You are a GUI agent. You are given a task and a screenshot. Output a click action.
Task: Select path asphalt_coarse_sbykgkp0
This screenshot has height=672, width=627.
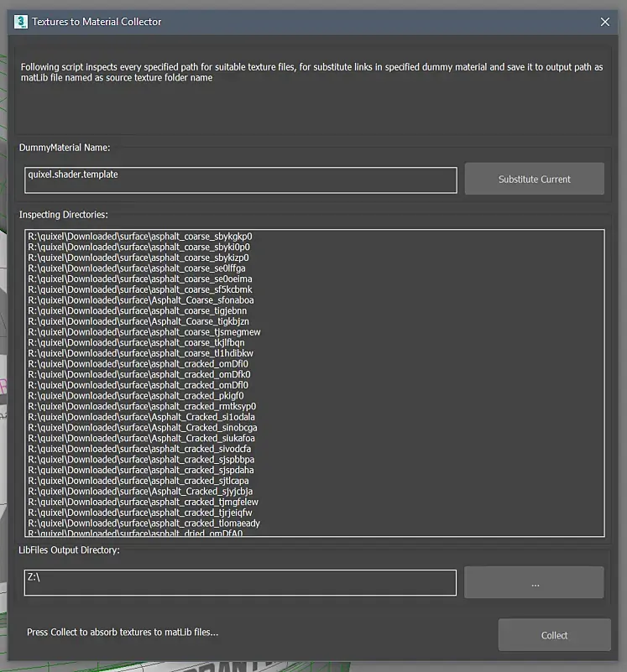[140, 237]
